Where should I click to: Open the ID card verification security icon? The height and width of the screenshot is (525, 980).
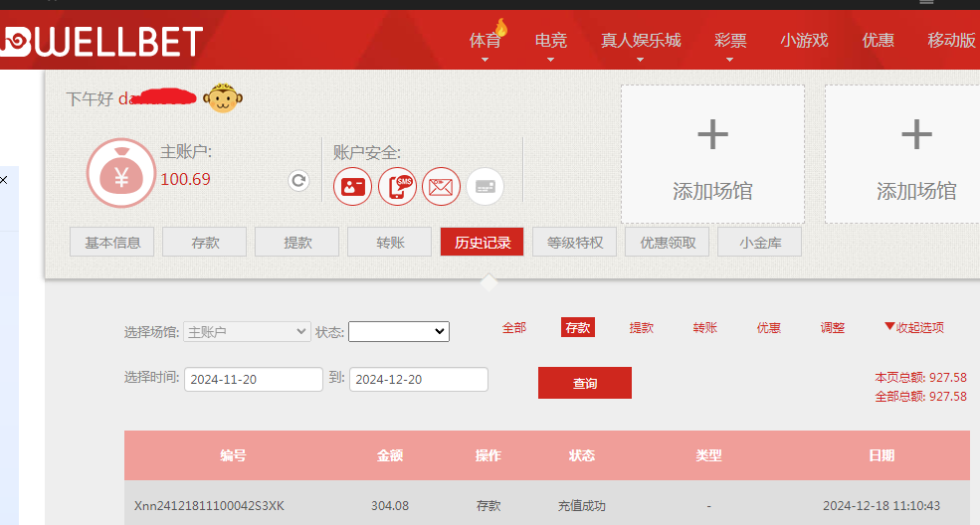[352, 187]
